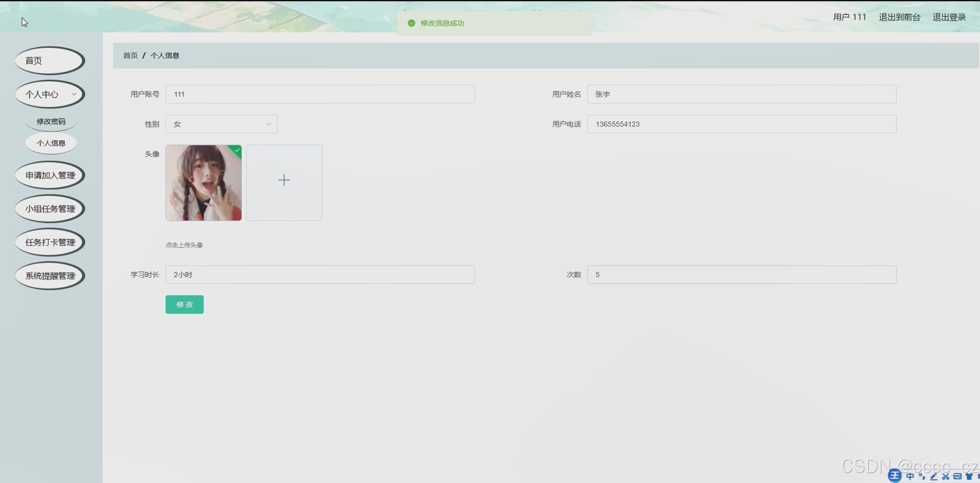
Task: Open 修改密码 submenu item
Action: click(x=51, y=122)
